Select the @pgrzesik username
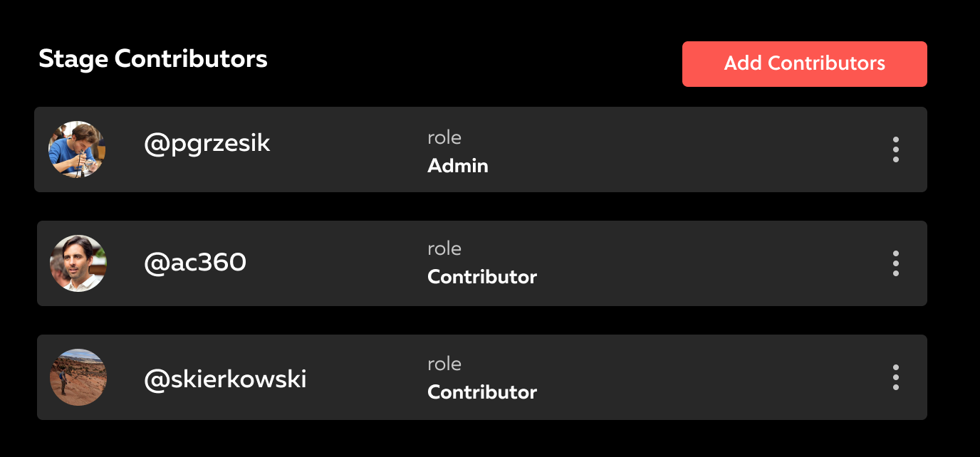The image size is (980, 457). [x=207, y=144]
